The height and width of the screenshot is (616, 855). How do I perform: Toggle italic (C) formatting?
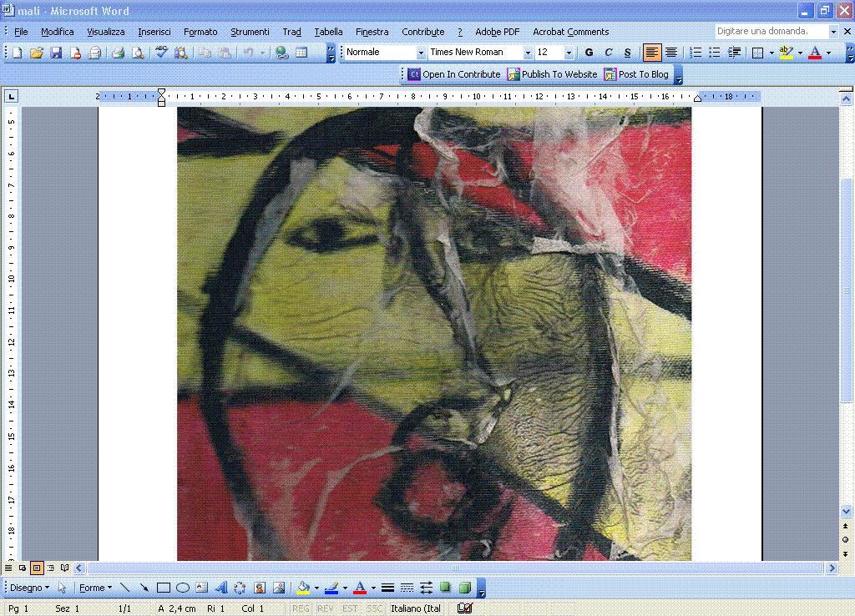[608, 53]
